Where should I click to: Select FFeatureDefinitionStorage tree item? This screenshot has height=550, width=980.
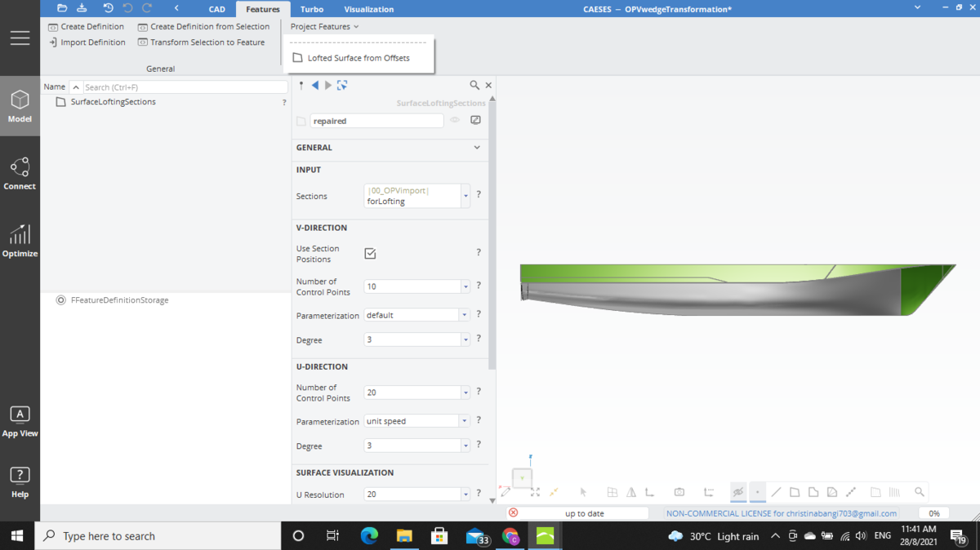(119, 300)
